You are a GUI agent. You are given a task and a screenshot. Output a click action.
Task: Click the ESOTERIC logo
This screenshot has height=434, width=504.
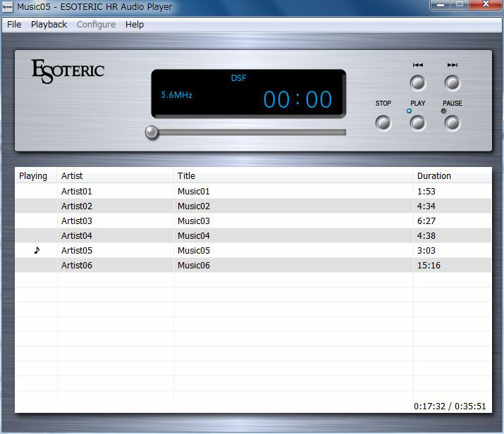click(68, 71)
